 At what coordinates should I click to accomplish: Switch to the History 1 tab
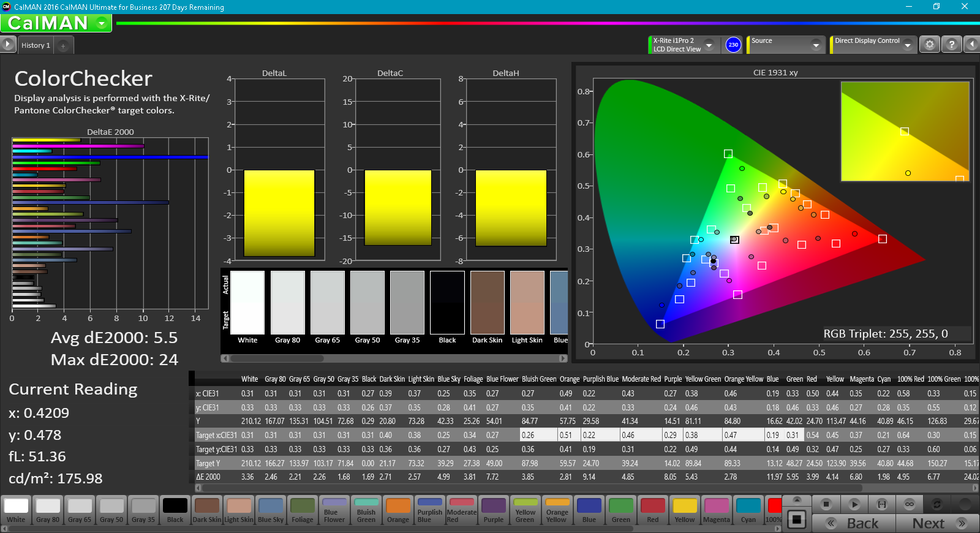(x=36, y=46)
